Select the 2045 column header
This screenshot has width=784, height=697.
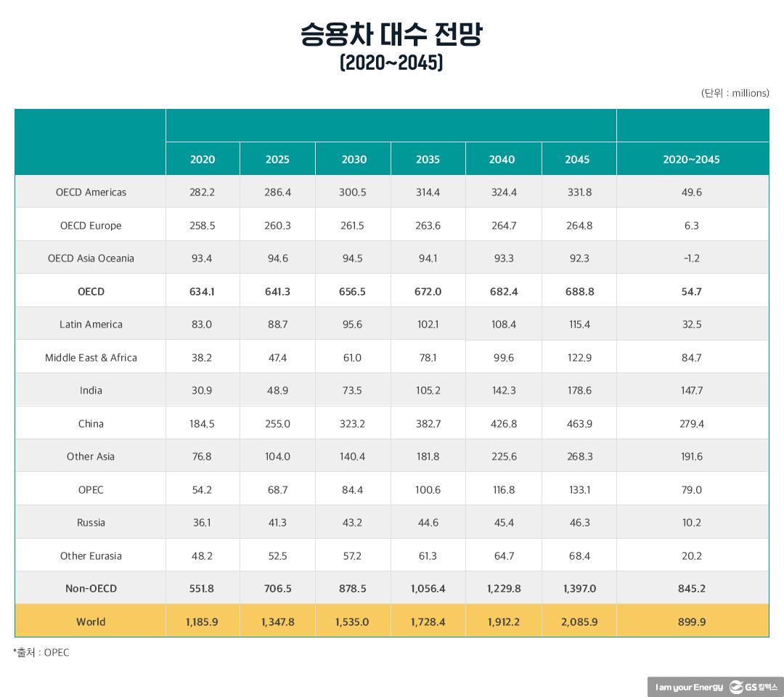point(578,158)
